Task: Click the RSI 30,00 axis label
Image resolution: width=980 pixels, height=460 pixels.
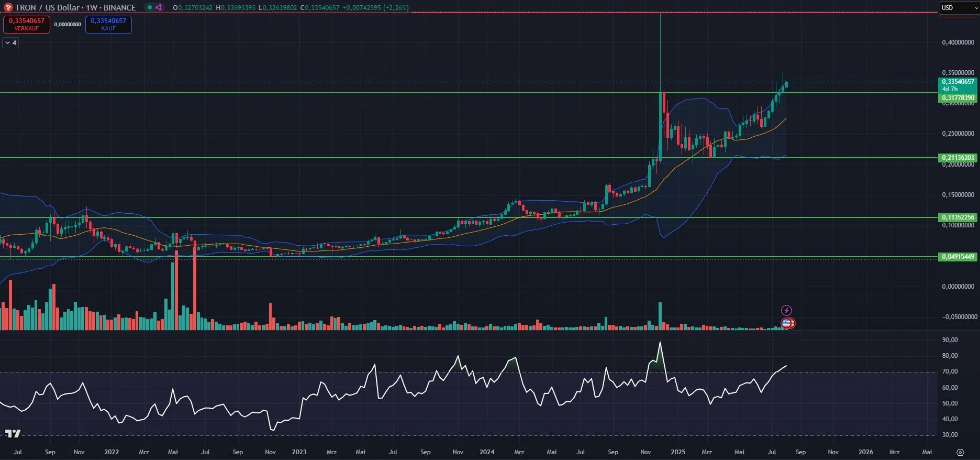Action: [950, 435]
